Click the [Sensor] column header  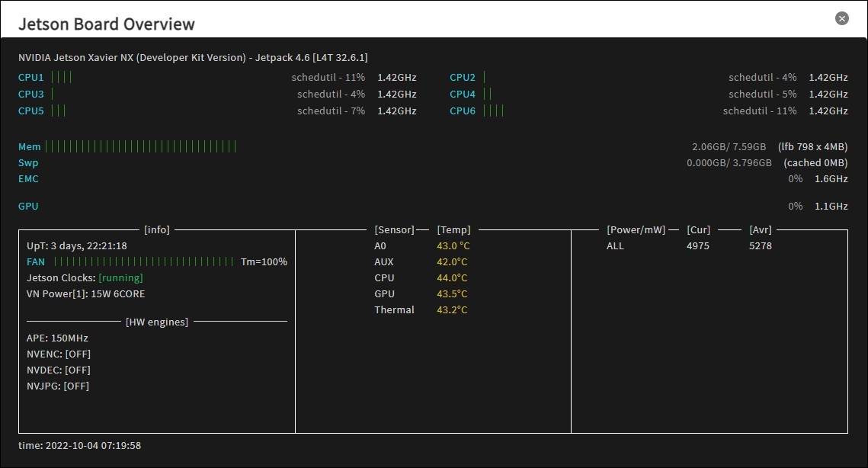394,229
